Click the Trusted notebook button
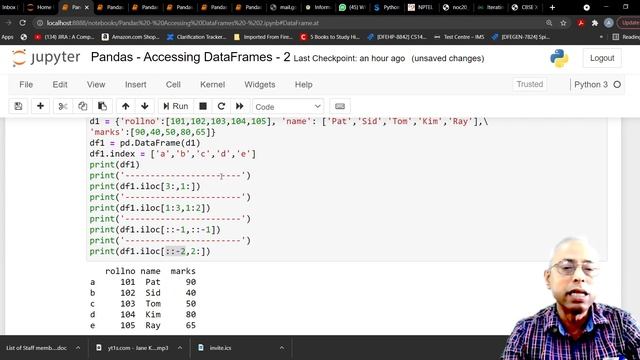This screenshot has height=360, width=640. [529, 84]
